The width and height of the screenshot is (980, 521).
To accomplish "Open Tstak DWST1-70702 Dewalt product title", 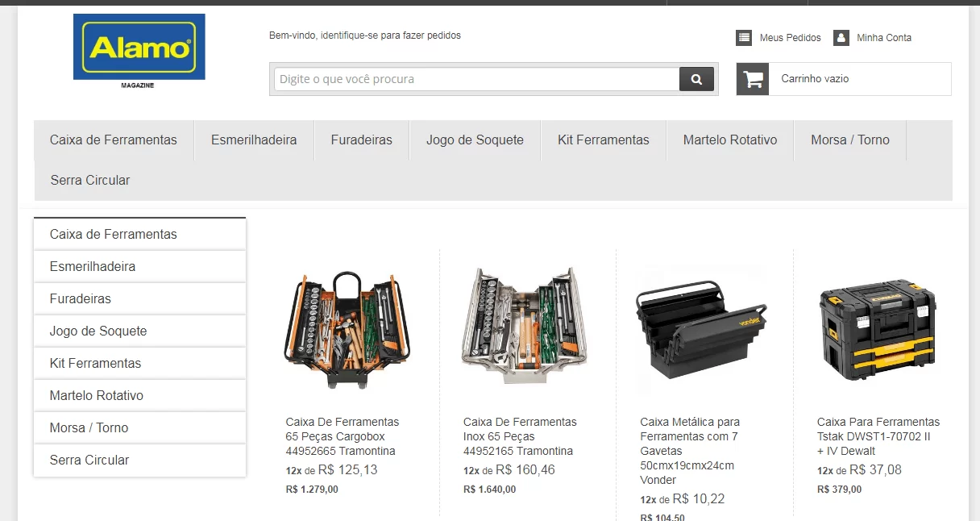I will [878, 436].
